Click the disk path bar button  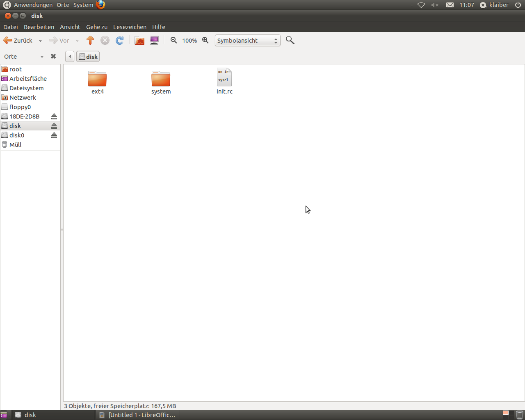click(88, 57)
